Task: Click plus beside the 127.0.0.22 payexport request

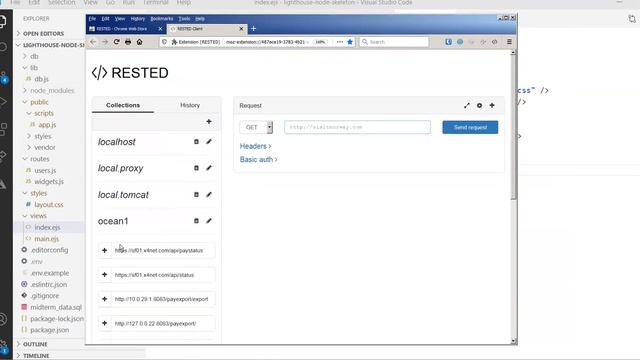Action: coord(104,323)
